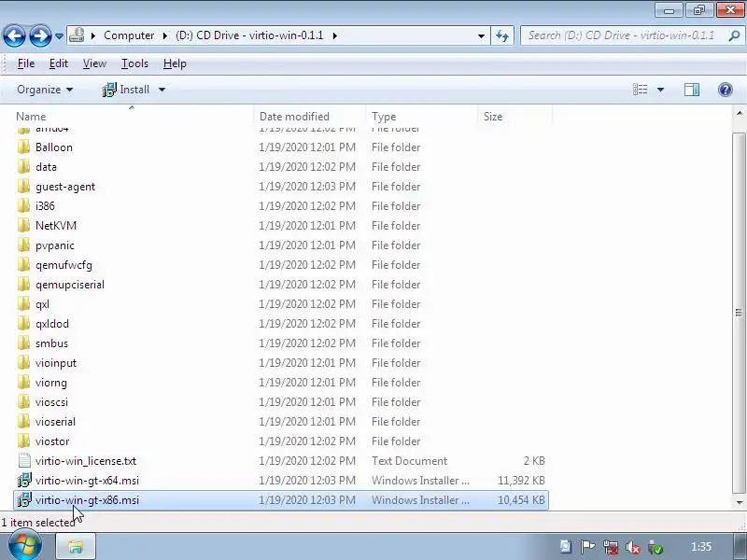Click the file list scroll up arrow

[739, 113]
